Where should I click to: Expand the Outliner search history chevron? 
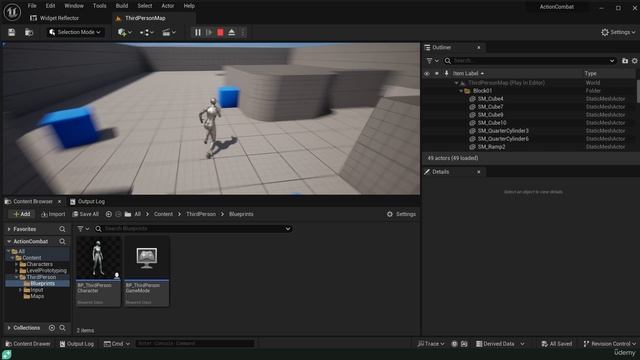pos(612,61)
